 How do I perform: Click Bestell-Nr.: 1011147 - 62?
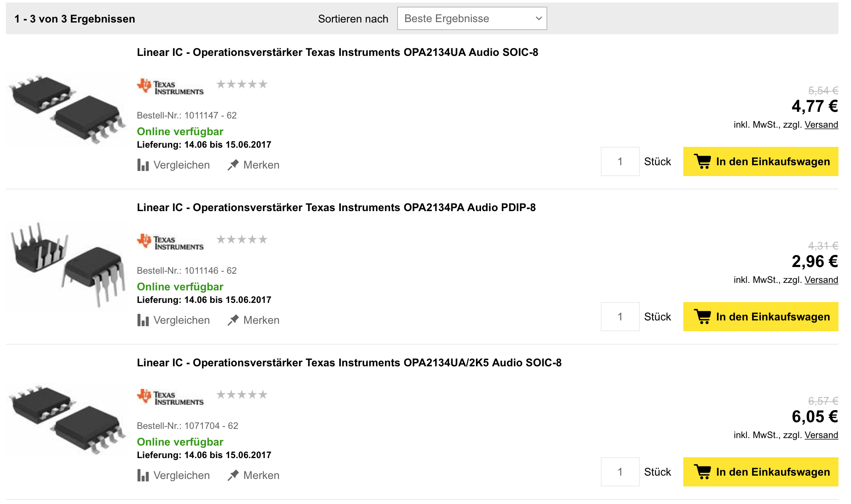[187, 116]
